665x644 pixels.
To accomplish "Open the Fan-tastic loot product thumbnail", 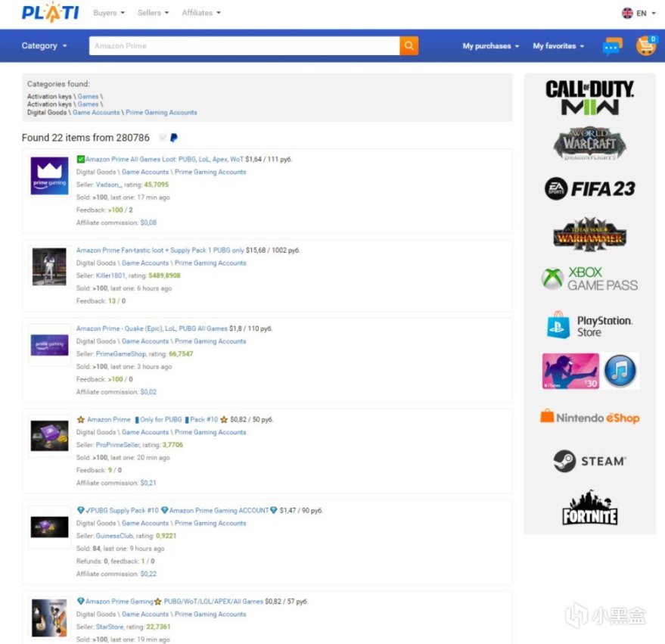I will coord(50,266).
